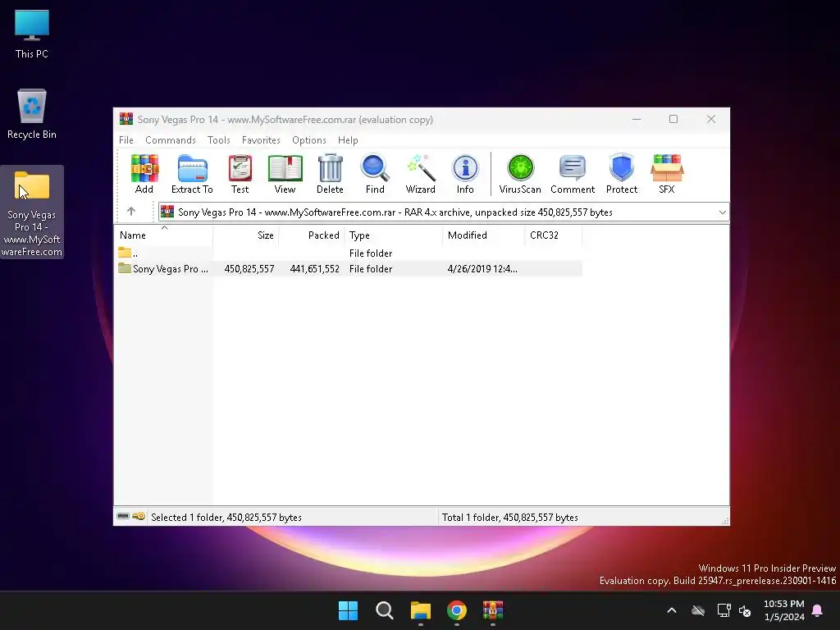Sort by CRC32 column header

554,235
